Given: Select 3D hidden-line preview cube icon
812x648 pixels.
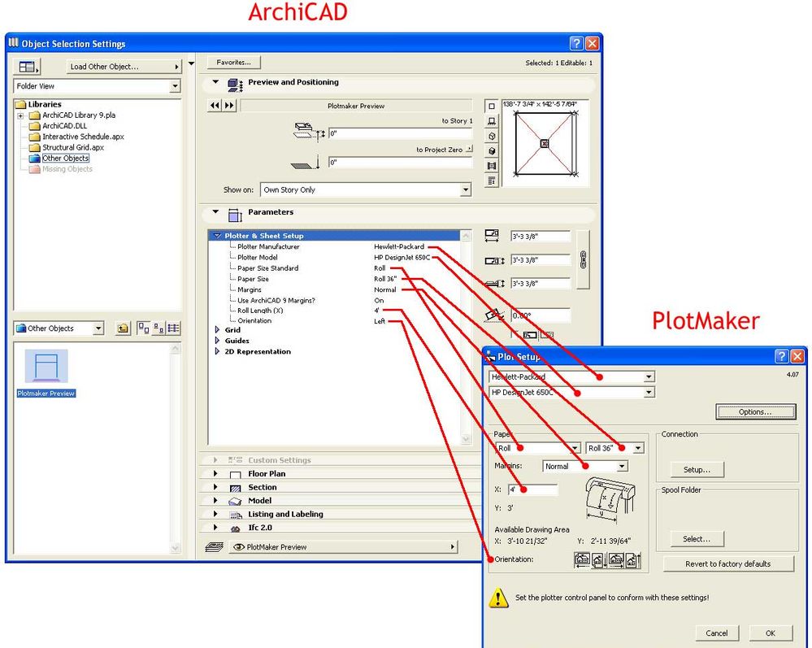Looking at the screenshot, I should click(x=492, y=137).
